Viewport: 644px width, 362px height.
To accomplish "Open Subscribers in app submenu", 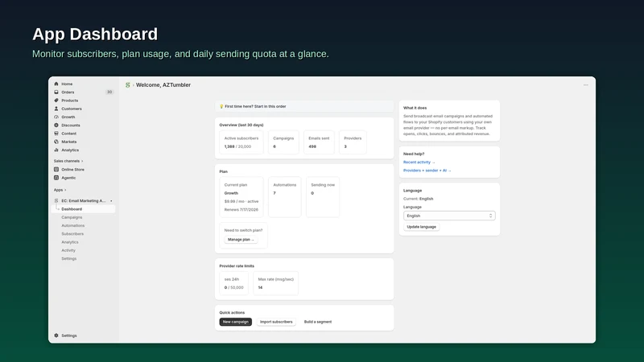I will tap(72, 233).
